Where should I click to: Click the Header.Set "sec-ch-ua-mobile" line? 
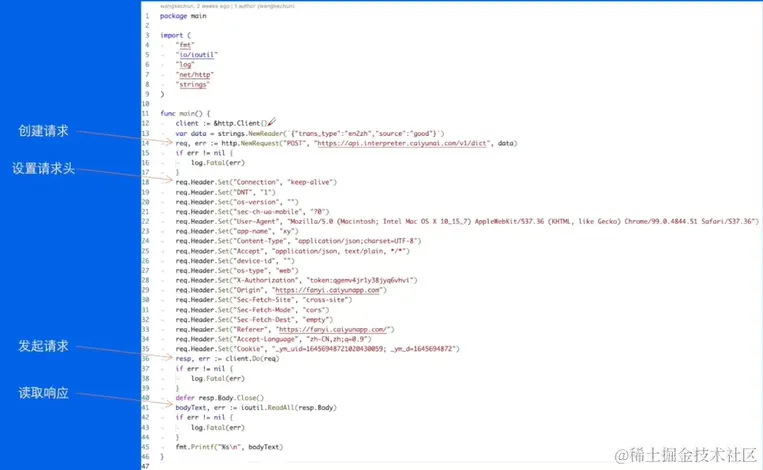coord(252,212)
